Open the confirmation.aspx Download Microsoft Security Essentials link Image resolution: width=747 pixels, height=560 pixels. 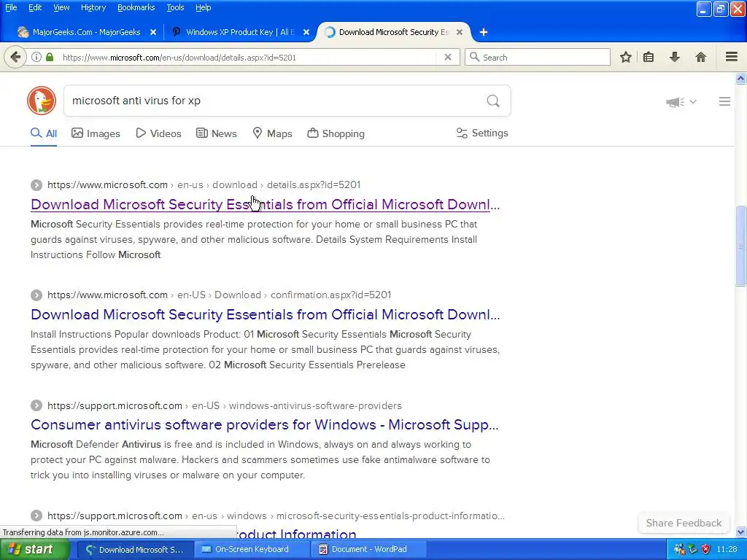pyautogui.click(x=265, y=315)
